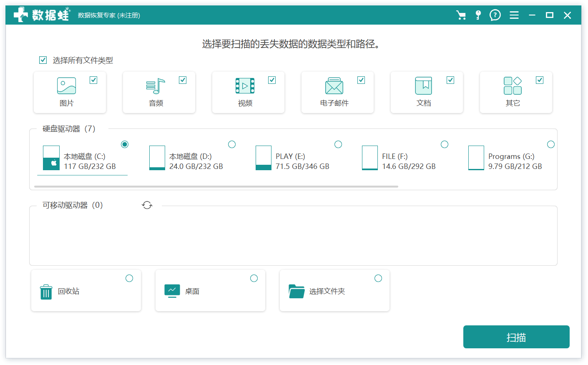588x365 pixels.
Task: Uncheck the 文档 checkbox
Action: [450, 80]
